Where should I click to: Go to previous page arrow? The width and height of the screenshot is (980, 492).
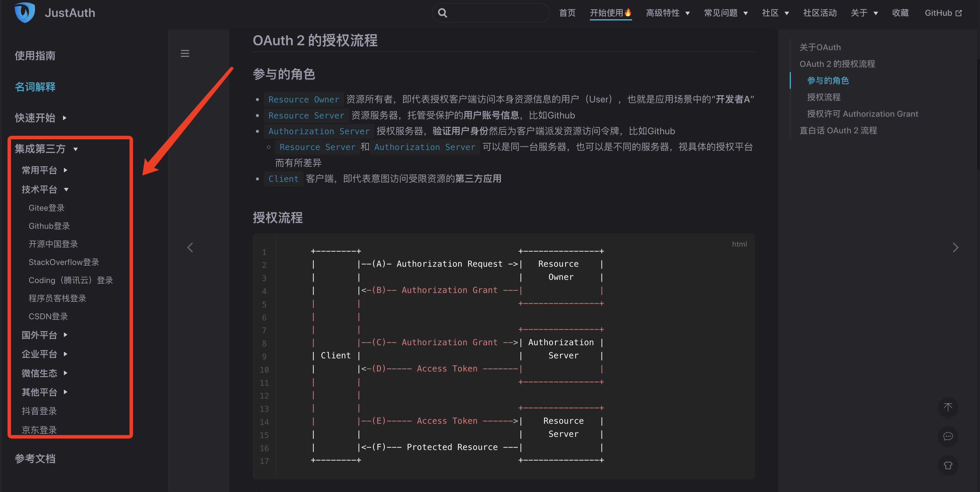(190, 248)
